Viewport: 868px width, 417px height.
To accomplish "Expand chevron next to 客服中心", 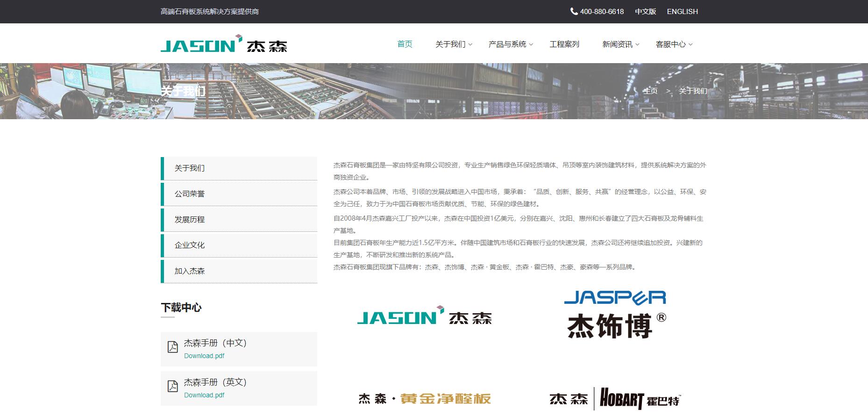I will tap(690, 44).
